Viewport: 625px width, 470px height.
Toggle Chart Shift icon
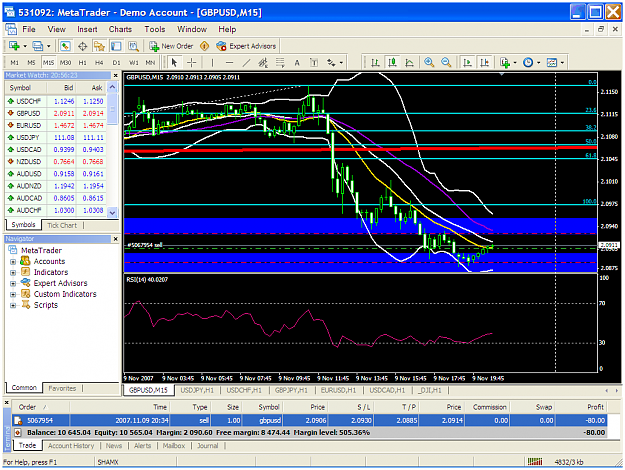click(484, 63)
